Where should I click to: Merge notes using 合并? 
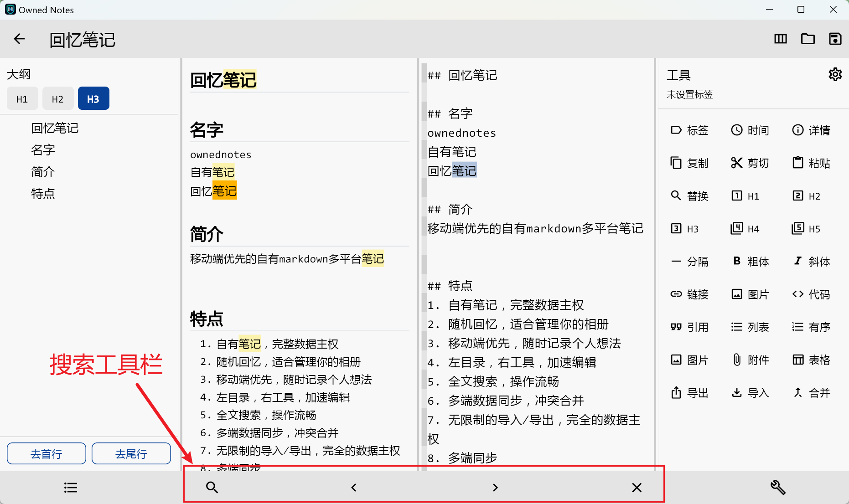(x=811, y=393)
